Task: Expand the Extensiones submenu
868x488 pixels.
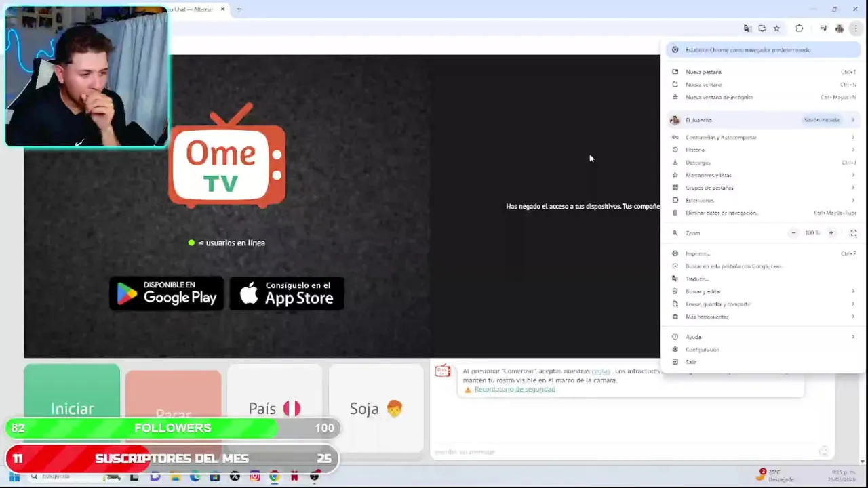Action: [764, 201]
